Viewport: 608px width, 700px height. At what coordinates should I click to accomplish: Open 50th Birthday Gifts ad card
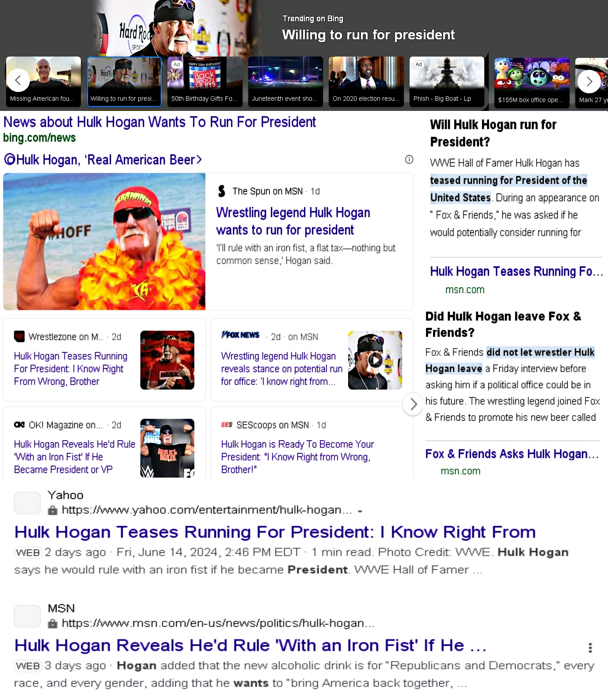click(205, 81)
